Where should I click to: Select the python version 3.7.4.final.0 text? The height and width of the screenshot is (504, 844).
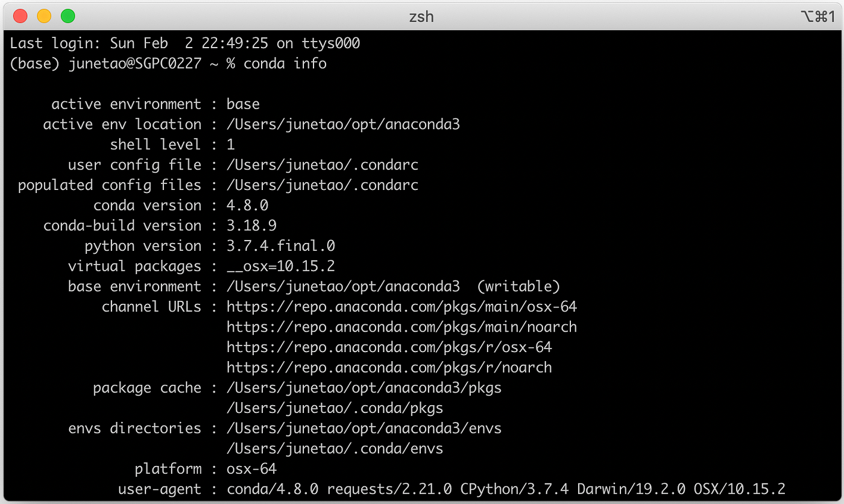(x=282, y=245)
